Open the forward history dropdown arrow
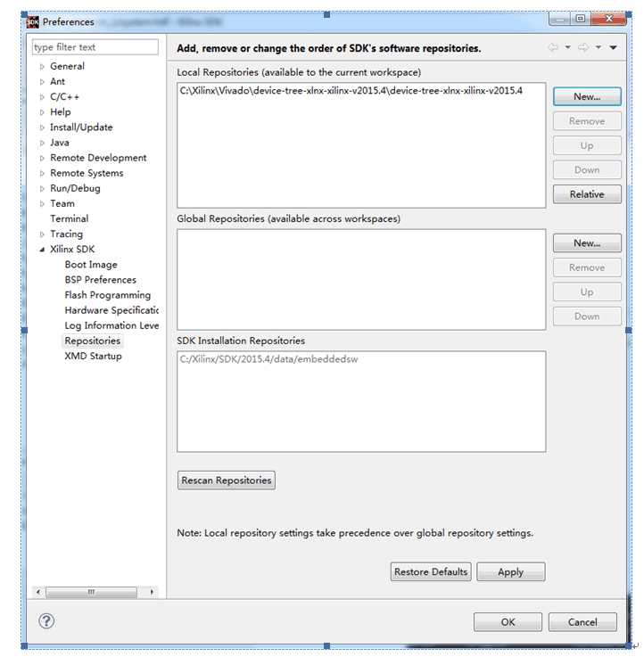 point(599,47)
